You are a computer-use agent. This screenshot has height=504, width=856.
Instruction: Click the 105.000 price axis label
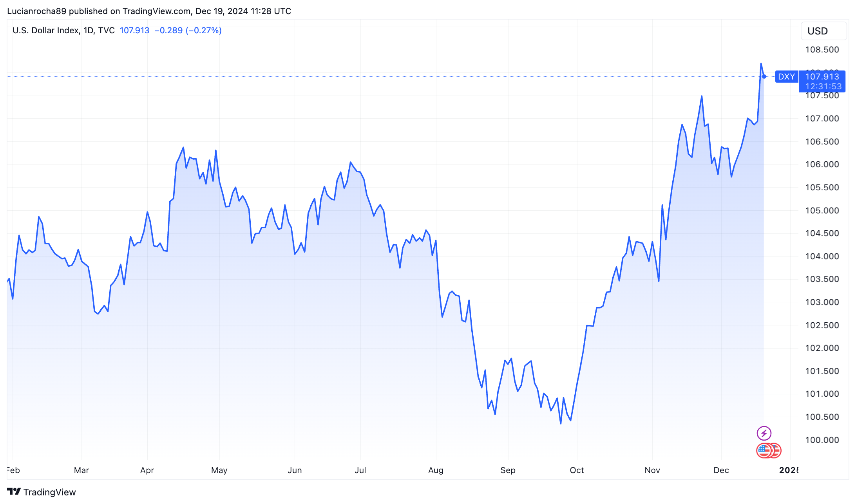click(822, 211)
